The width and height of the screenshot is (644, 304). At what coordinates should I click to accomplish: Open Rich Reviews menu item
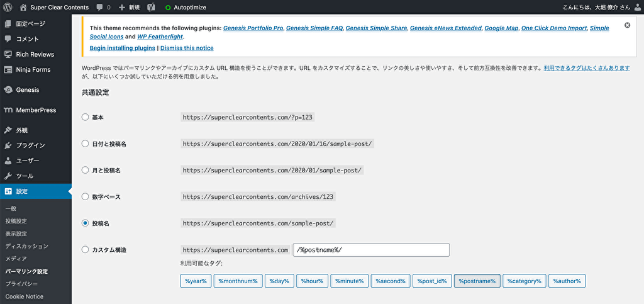[x=36, y=54]
